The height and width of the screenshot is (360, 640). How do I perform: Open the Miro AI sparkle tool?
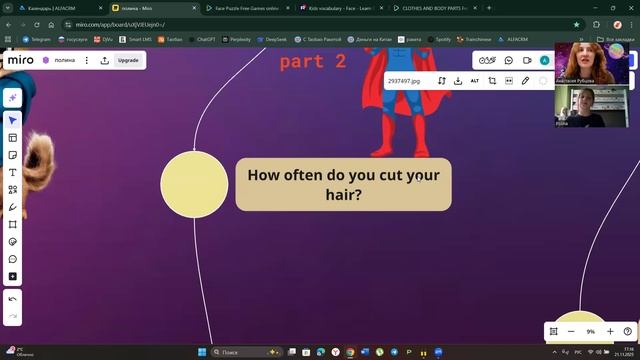click(12, 98)
